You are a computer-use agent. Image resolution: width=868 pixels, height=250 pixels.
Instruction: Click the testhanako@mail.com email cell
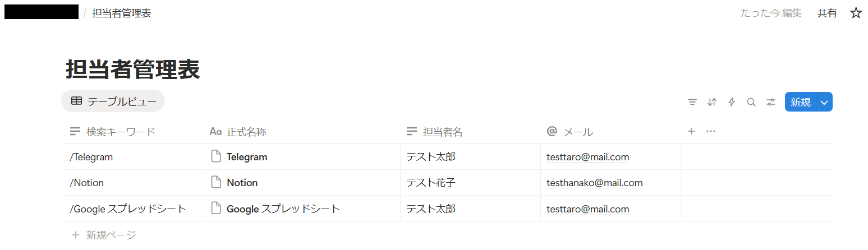(610, 183)
